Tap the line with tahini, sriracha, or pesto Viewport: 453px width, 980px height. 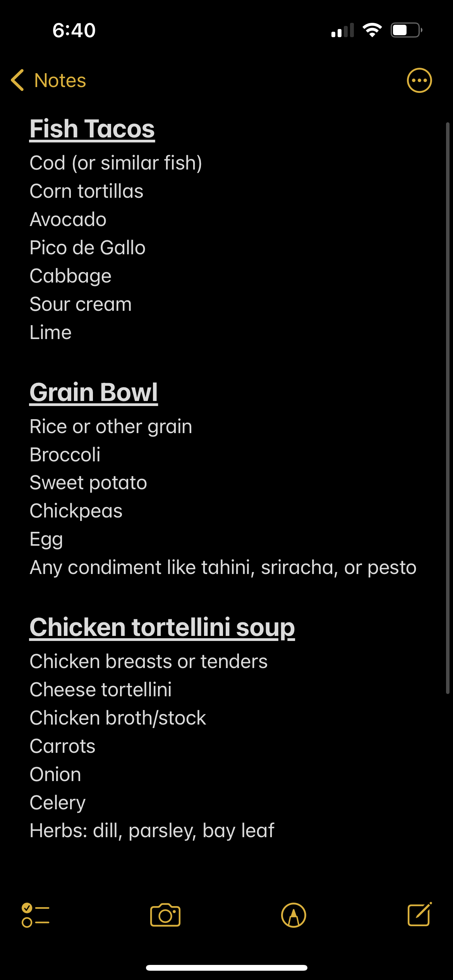pos(223,567)
